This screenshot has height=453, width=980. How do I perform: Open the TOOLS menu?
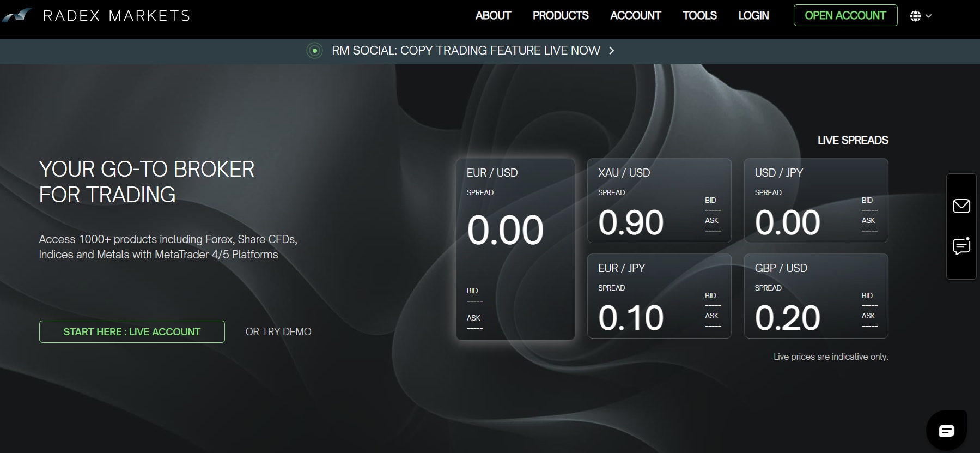click(x=699, y=16)
